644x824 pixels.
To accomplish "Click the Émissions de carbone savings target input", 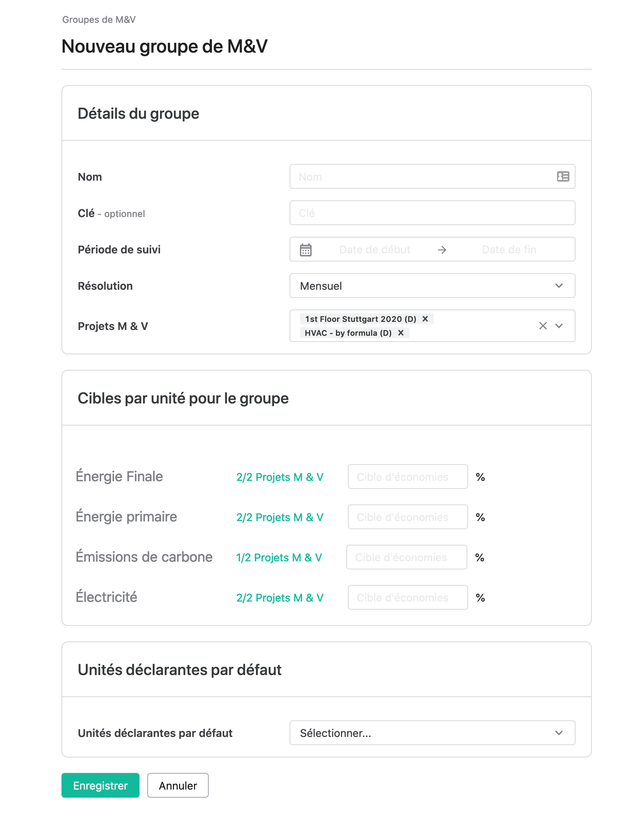I will (x=407, y=557).
